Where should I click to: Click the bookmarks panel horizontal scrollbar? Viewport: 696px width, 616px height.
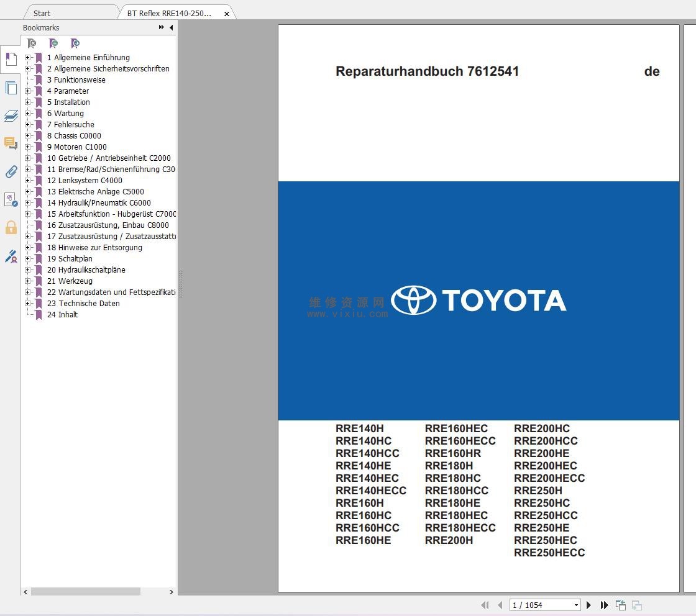click(x=86, y=592)
